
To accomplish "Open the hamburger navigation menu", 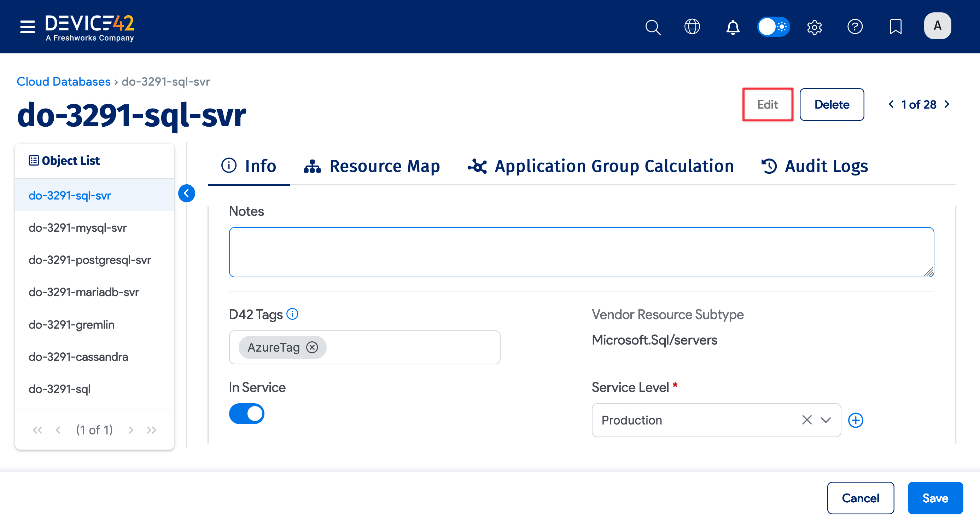I will point(27,27).
